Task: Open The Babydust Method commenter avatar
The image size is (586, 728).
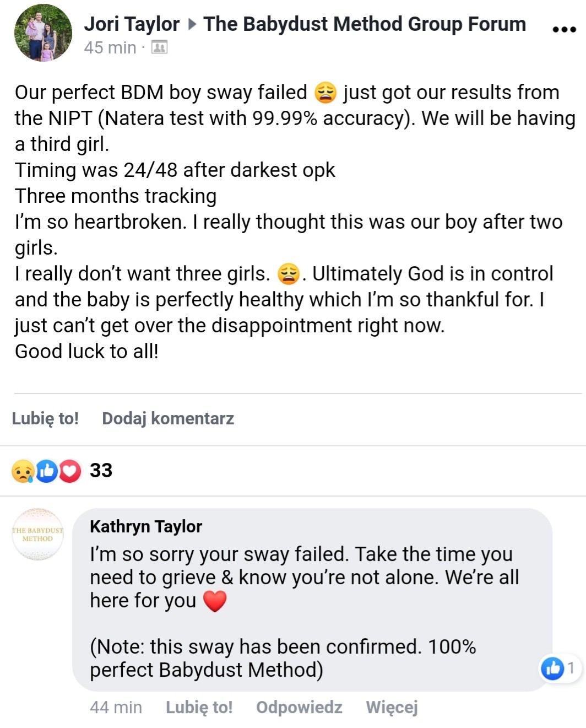Action: (37, 534)
